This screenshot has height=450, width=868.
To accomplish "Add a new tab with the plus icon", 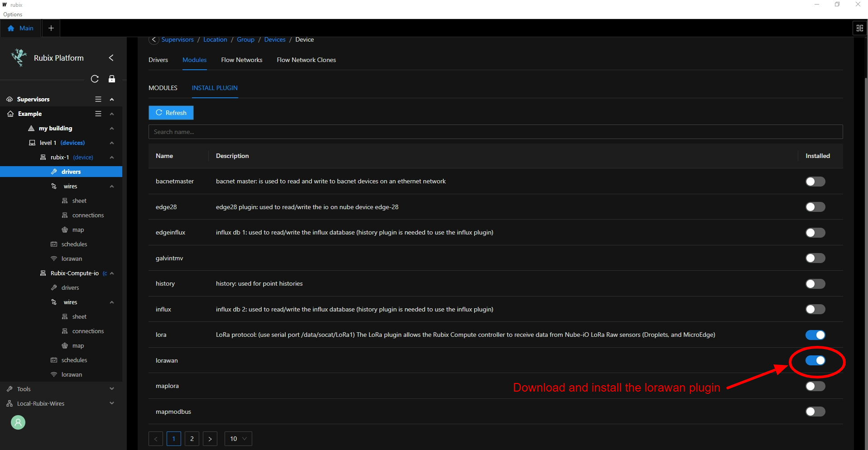I will point(51,28).
